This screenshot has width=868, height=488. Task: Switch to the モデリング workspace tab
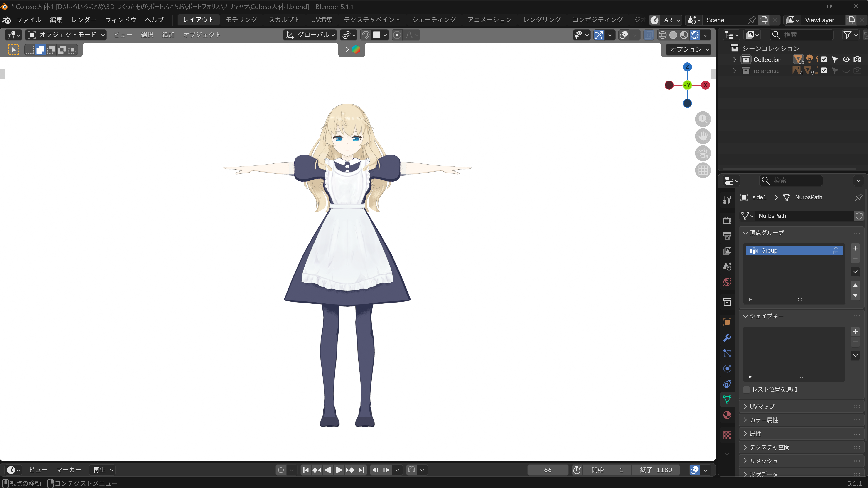pos(241,20)
